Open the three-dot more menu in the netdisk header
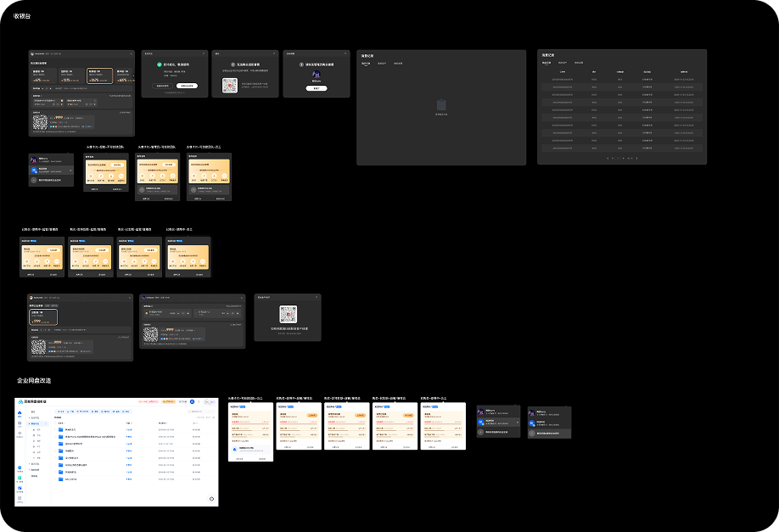779x532 pixels. [199, 402]
